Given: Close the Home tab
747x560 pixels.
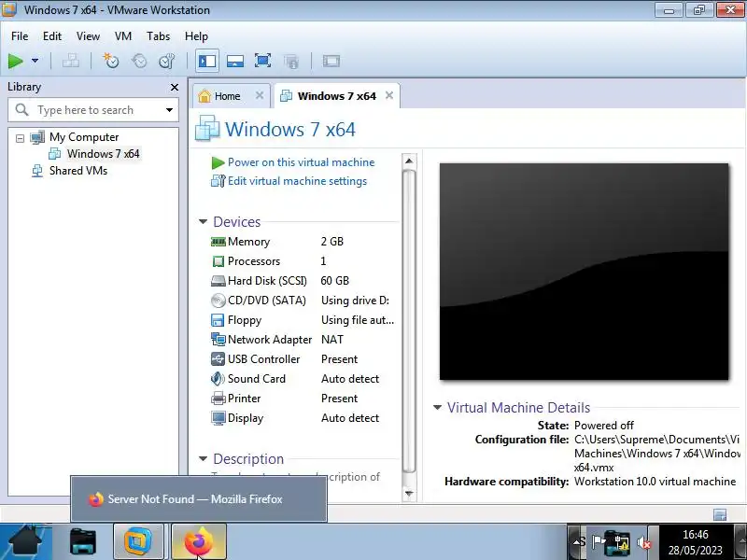Looking at the screenshot, I should pyautogui.click(x=260, y=95).
